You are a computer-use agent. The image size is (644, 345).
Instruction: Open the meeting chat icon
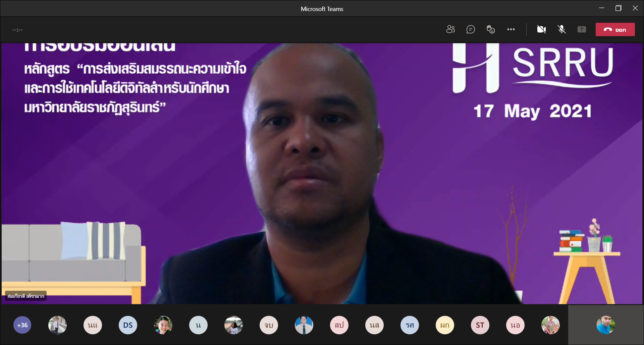471,29
